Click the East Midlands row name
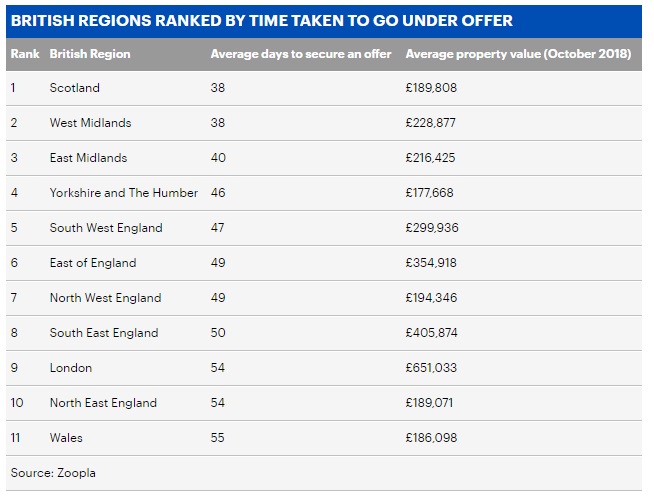Viewport: 654px width, 501px height. tap(90, 158)
